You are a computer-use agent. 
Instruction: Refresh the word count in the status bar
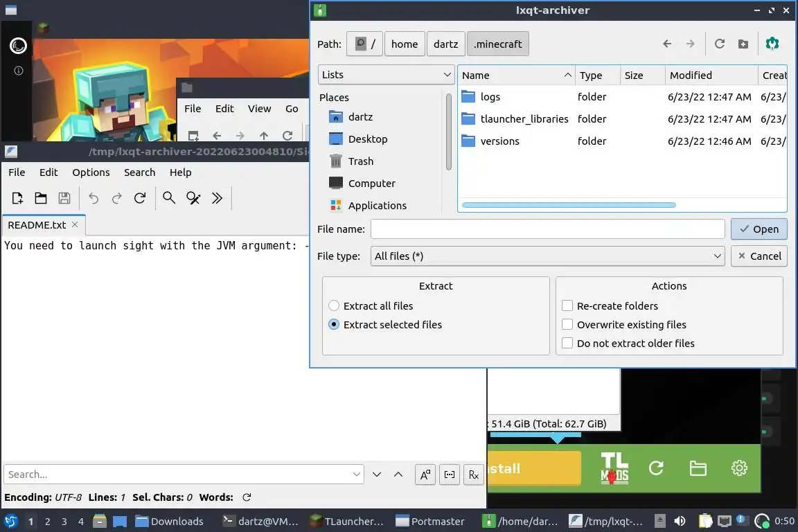click(x=247, y=497)
